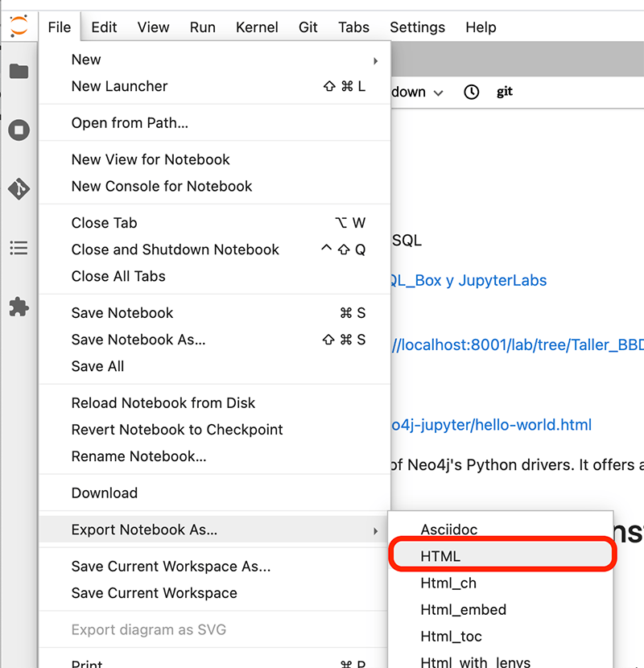644x668 pixels.
Task: Choose Close and Shutdown Notebook
Action: coord(215,250)
